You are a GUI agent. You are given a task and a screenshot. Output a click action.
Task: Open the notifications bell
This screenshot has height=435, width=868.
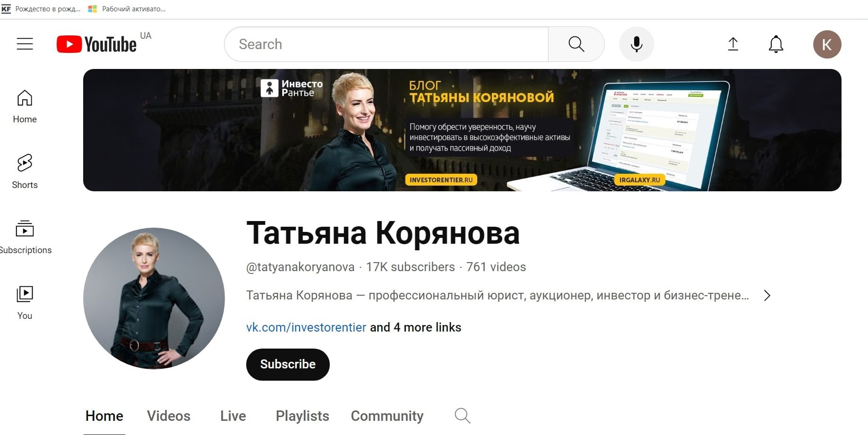776,44
